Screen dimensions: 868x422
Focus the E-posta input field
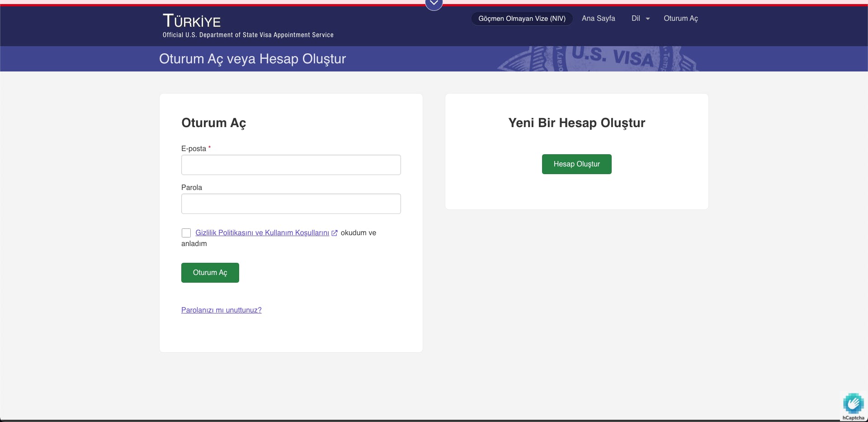point(291,165)
